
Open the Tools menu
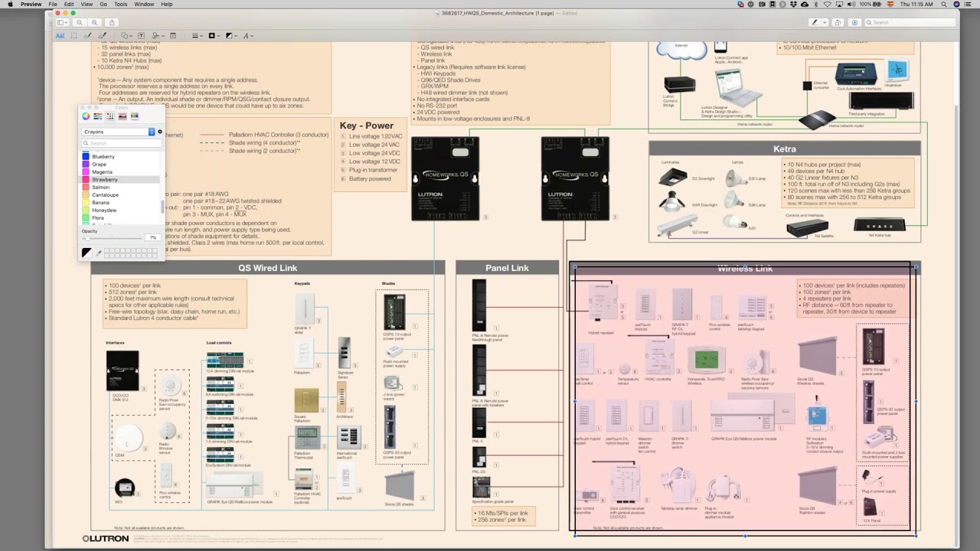pyautogui.click(x=121, y=4)
